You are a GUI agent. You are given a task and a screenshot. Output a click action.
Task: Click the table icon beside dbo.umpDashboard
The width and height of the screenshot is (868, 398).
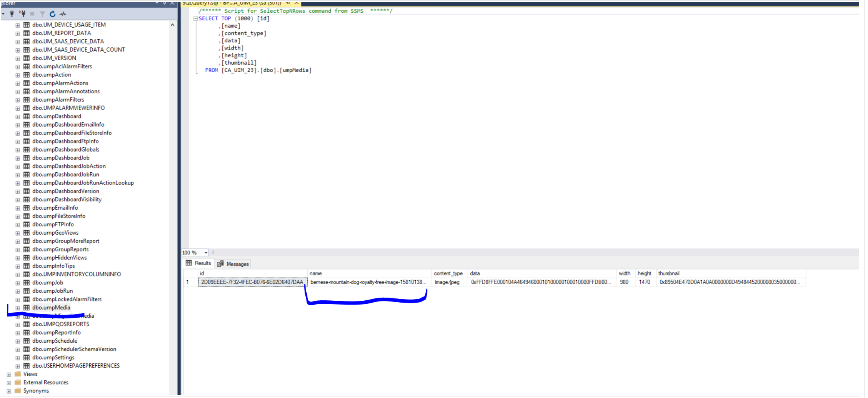click(x=27, y=116)
